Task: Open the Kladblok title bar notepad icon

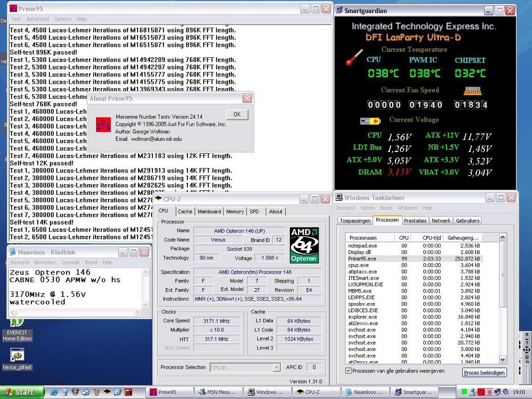Action: click(13, 252)
